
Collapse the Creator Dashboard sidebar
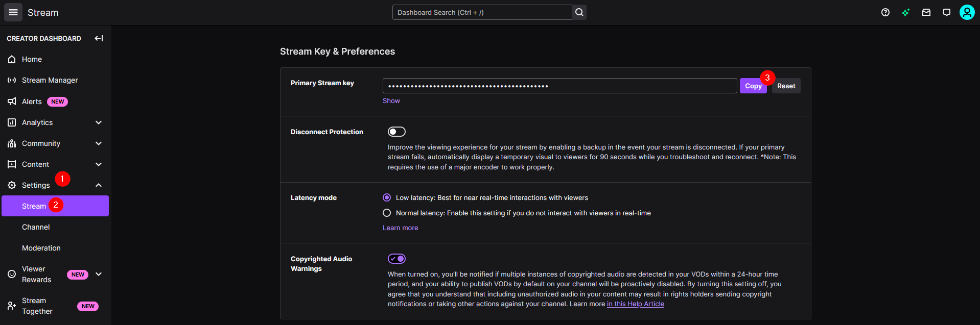tap(99, 38)
